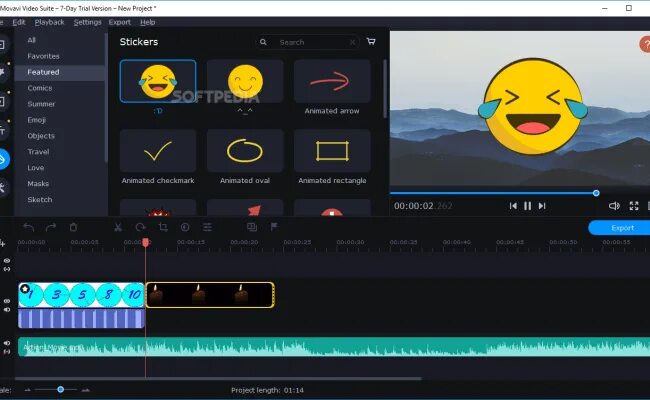Open color adjustments icon in timeline toolbar

[185, 227]
